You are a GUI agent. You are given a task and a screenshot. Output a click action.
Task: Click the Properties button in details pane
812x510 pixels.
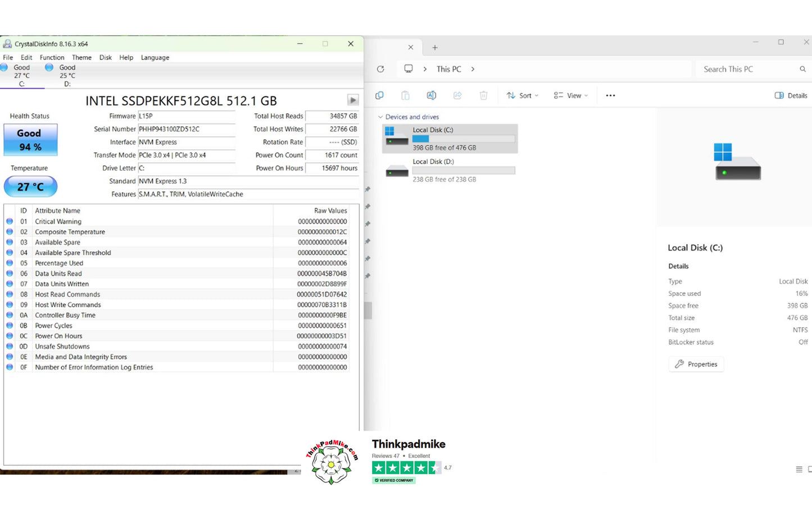[696, 364]
